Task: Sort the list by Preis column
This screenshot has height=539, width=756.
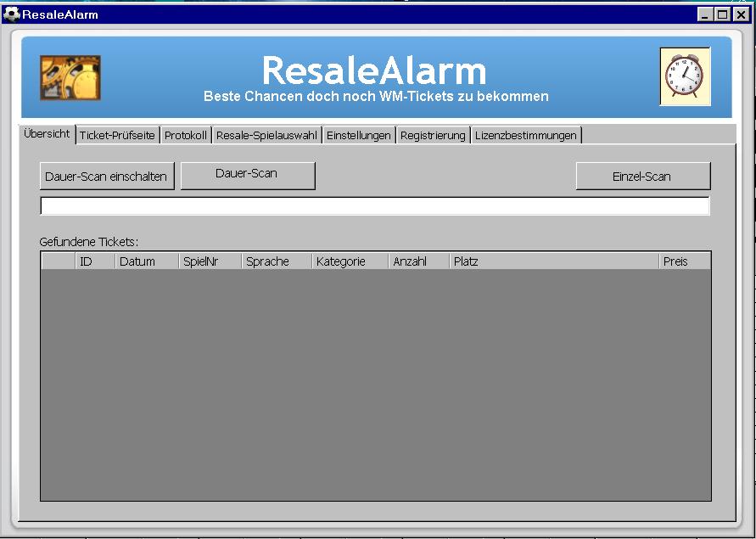Action: pyautogui.click(x=684, y=261)
